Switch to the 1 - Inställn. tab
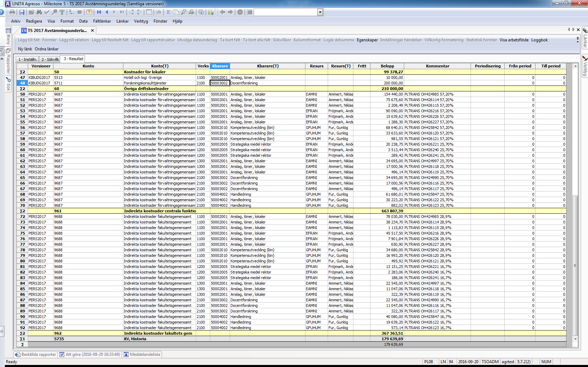 coord(27,59)
